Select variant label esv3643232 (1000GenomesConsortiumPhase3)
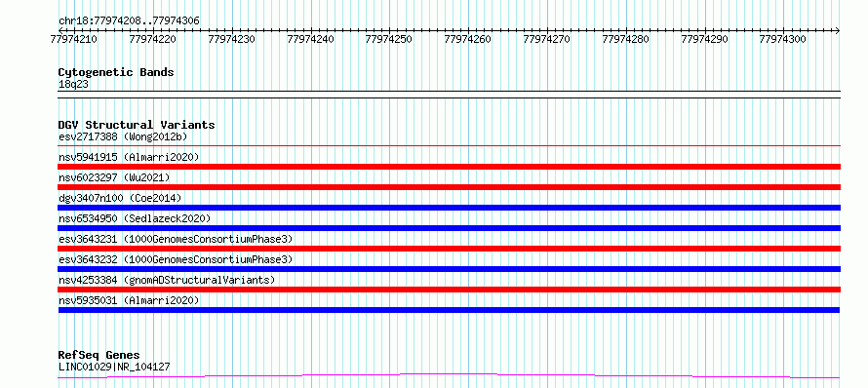 [176, 259]
